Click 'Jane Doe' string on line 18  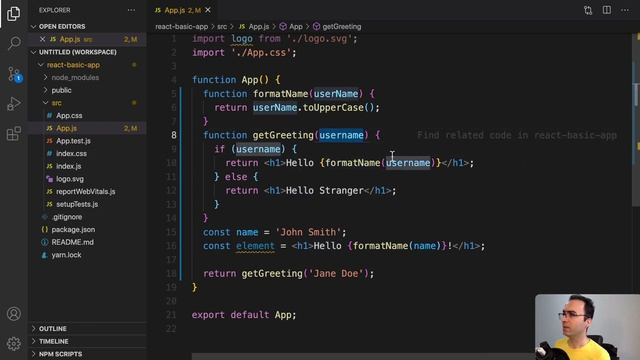[336, 273]
